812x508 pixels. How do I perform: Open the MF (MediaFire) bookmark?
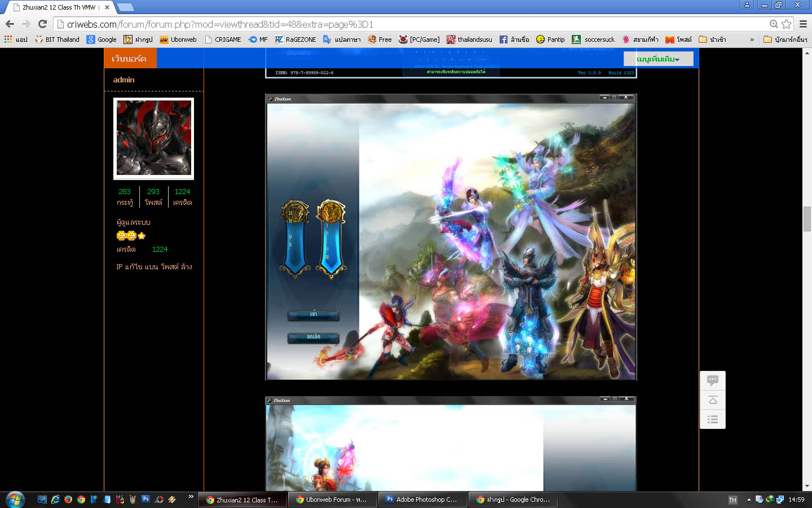pyautogui.click(x=258, y=40)
